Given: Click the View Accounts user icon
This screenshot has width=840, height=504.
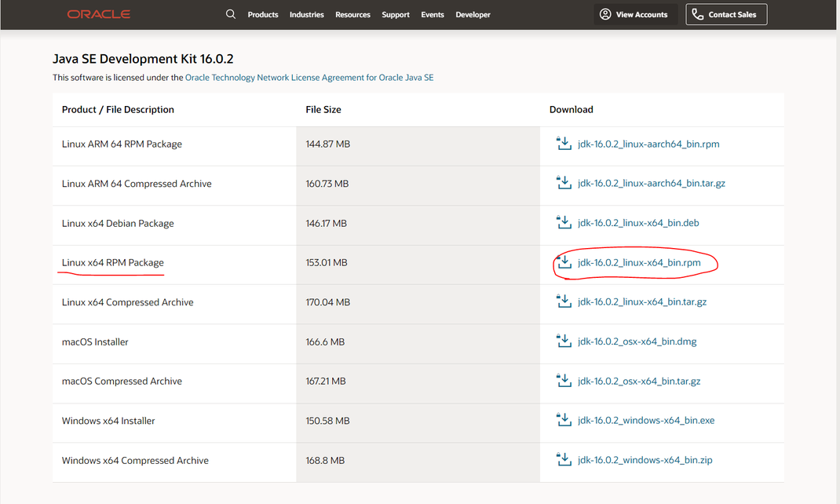Looking at the screenshot, I should (x=605, y=14).
